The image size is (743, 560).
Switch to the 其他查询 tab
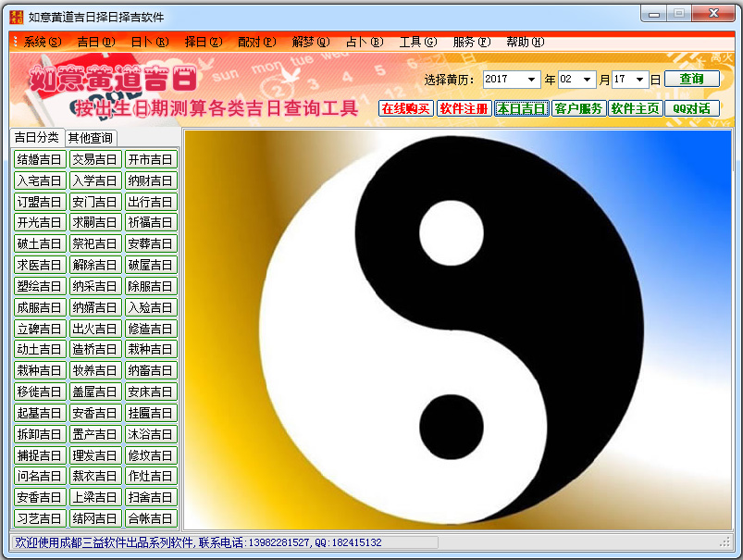click(91, 138)
